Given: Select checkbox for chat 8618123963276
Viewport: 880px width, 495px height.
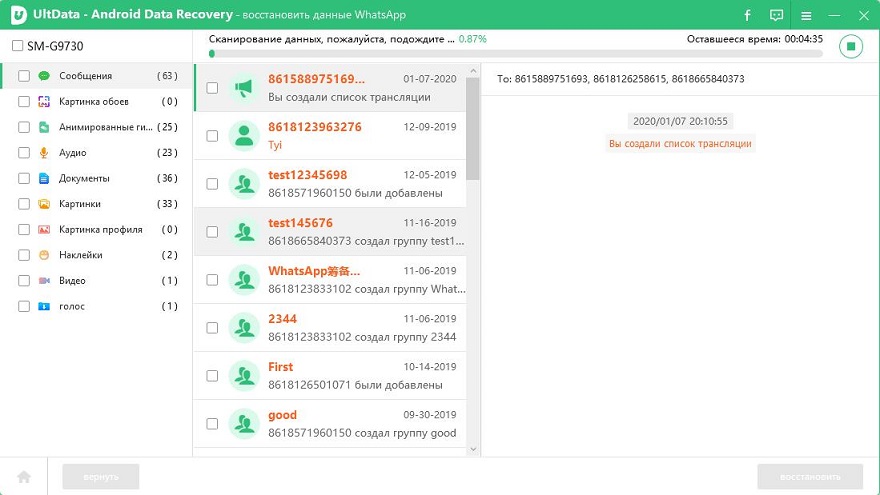Looking at the screenshot, I should 212,136.
